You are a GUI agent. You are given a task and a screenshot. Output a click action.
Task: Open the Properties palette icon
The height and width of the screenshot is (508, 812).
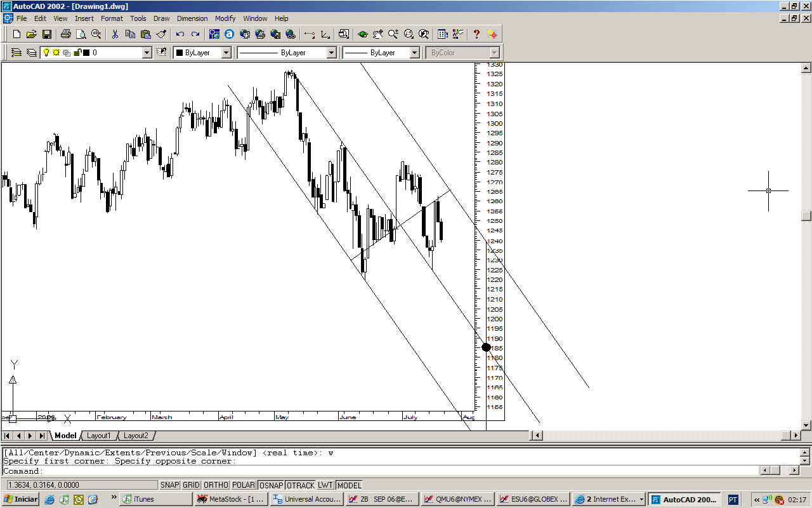click(x=443, y=34)
